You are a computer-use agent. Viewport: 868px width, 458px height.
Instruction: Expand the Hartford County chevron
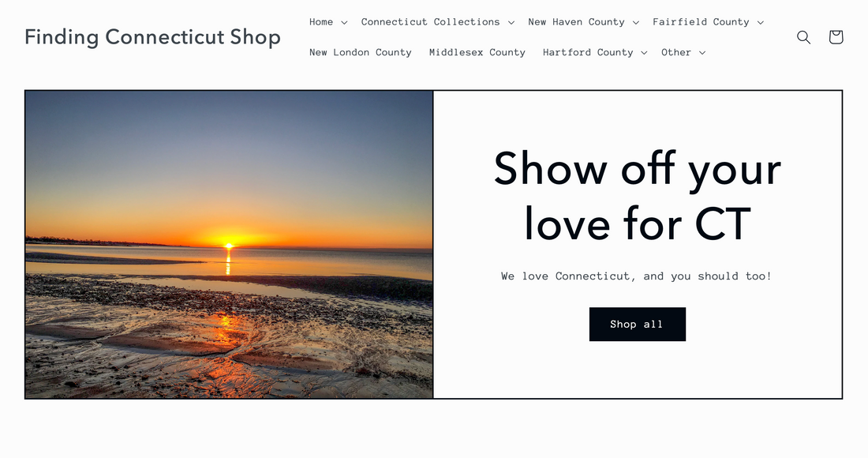pyautogui.click(x=644, y=53)
